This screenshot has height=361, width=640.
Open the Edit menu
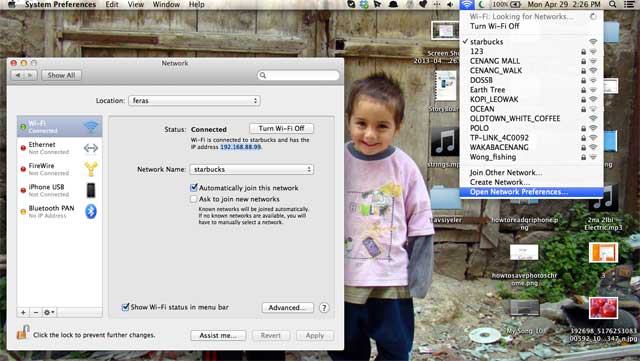(x=112, y=4)
